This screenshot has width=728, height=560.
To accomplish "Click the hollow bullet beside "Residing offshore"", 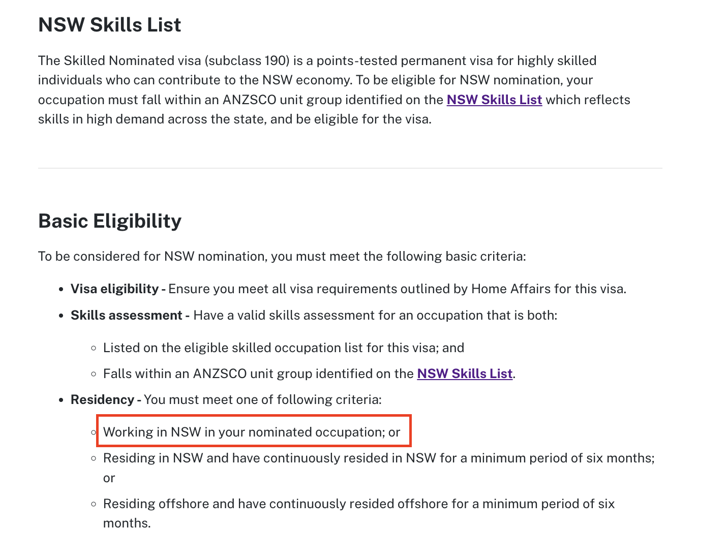I will pyautogui.click(x=94, y=504).
